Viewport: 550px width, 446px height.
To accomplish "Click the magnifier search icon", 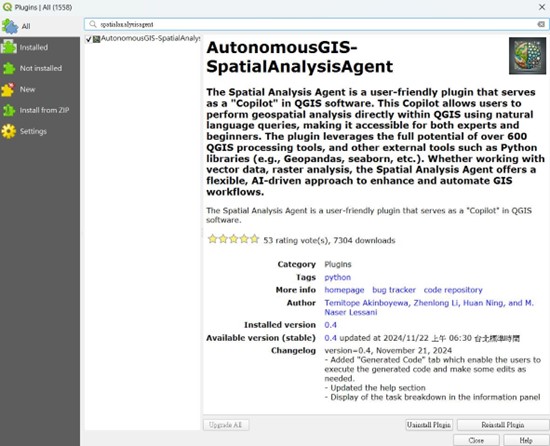I will click(93, 24).
